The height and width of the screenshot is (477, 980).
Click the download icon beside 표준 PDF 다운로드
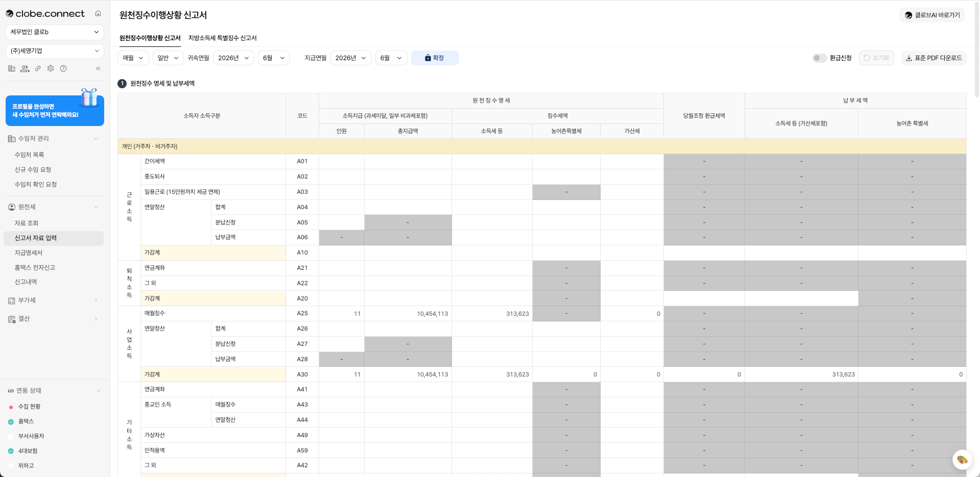[x=909, y=58]
